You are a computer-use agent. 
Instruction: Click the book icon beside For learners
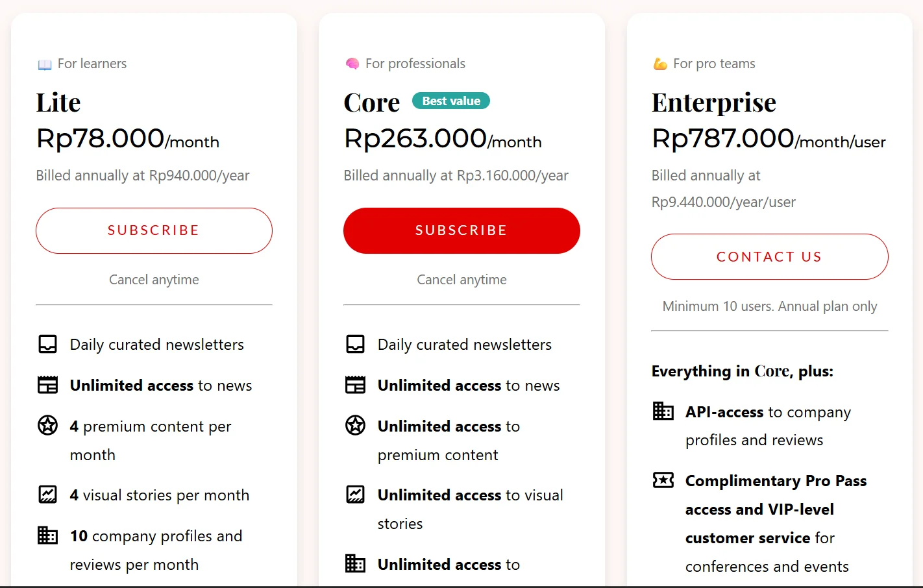coord(45,64)
